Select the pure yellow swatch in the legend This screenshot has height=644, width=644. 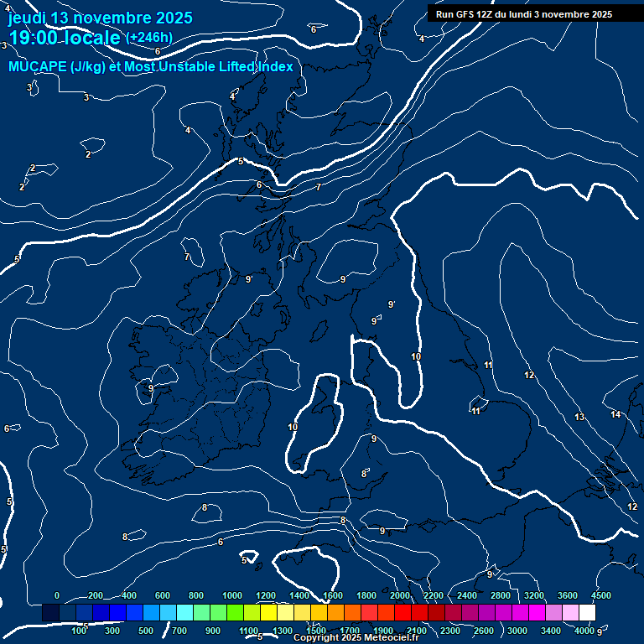pos(268,612)
